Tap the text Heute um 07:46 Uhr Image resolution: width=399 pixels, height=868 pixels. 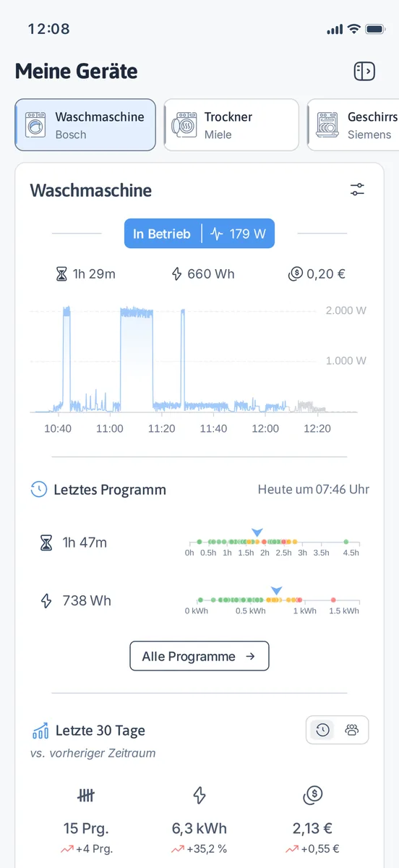[x=314, y=490]
